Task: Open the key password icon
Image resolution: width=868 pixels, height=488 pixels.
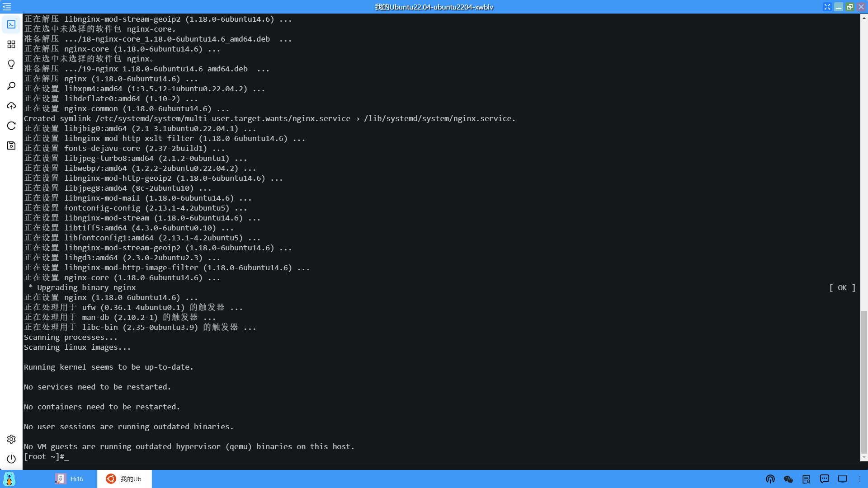Action: pyautogui.click(x=11, y=86)
